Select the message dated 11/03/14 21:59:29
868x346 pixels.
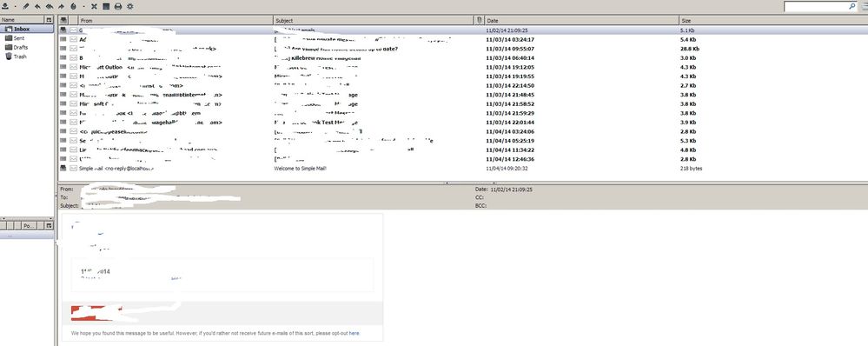(x=463, y=113)
